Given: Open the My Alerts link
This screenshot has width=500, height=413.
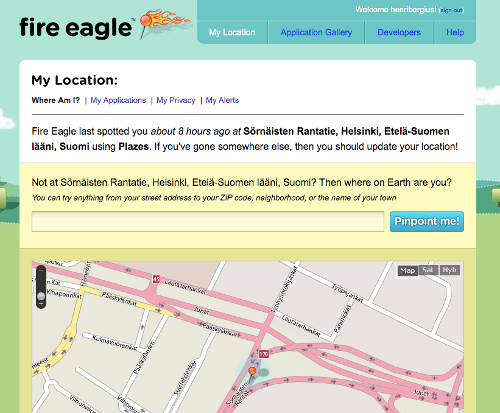Looking at the screenshot, I should tap(222, 100).
